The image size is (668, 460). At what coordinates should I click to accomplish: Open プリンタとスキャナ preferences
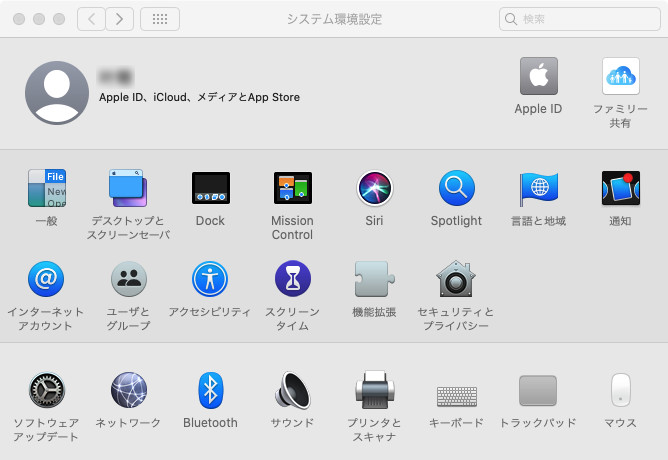click(375, 390)
